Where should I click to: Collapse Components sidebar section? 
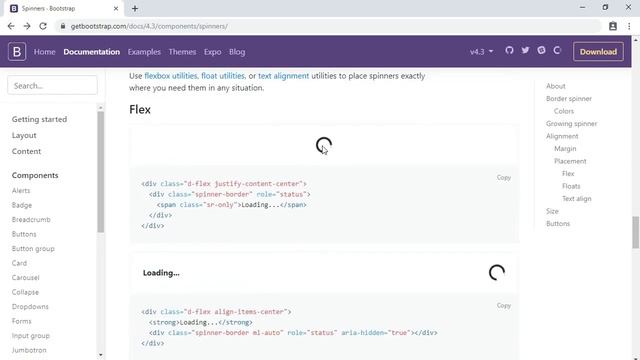tap(35, 175)
